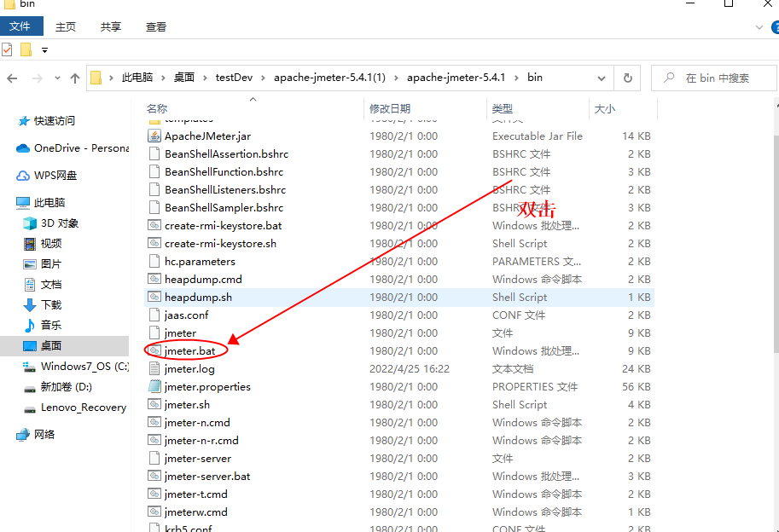Select Lenovo_Recovery drive in sidebar
779x532 pixels.
pos(74,408)
